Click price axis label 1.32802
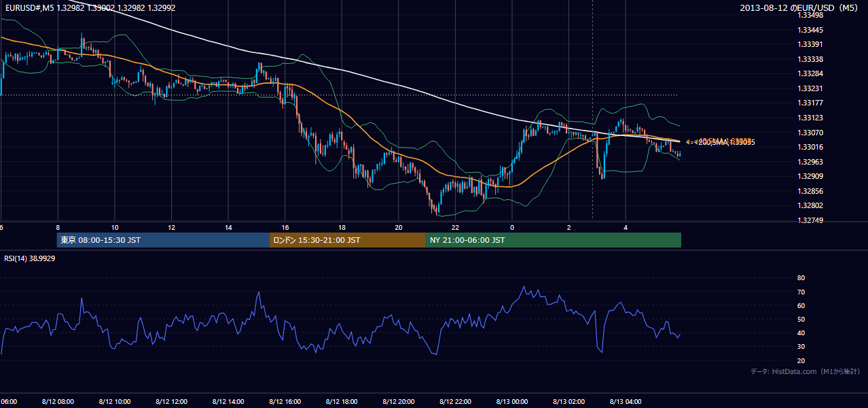The width and height of the screenshot is (868, 408). point(811,205)
